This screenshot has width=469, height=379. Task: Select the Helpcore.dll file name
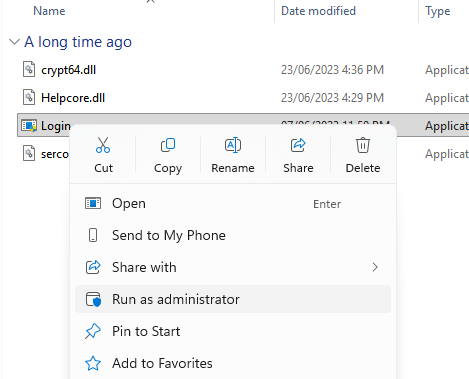(x=73, y=98)
